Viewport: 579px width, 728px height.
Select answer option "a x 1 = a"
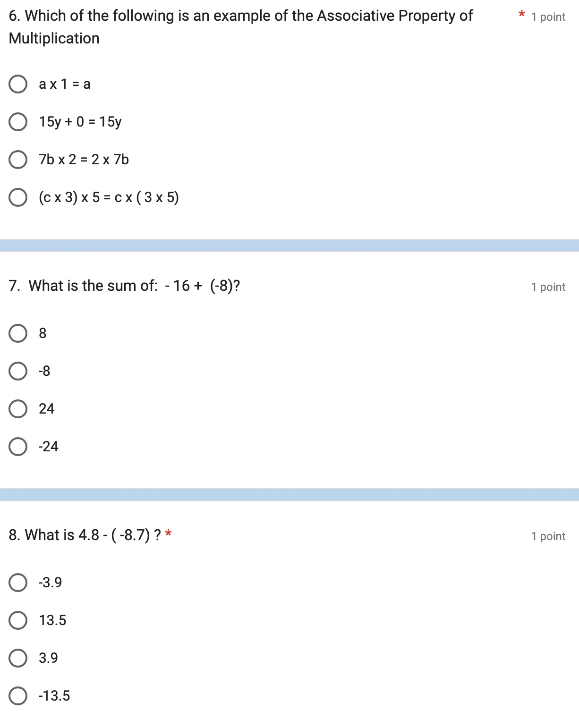click(x=18, y=85)
